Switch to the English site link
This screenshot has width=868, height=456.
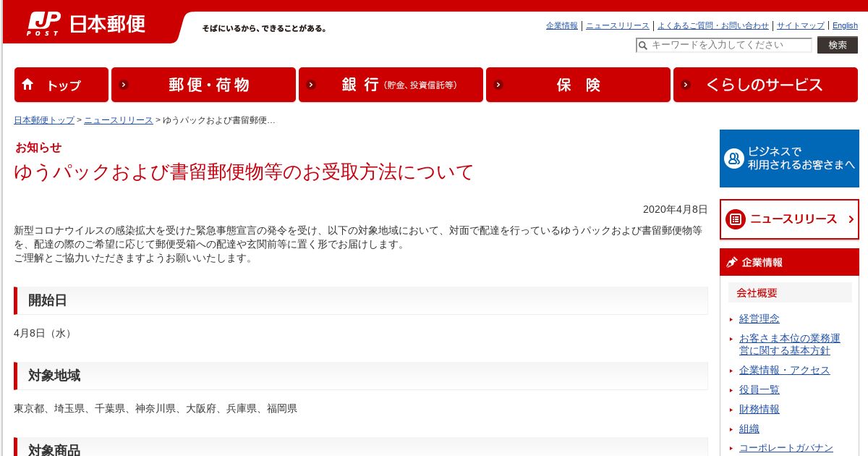point(845,25)
